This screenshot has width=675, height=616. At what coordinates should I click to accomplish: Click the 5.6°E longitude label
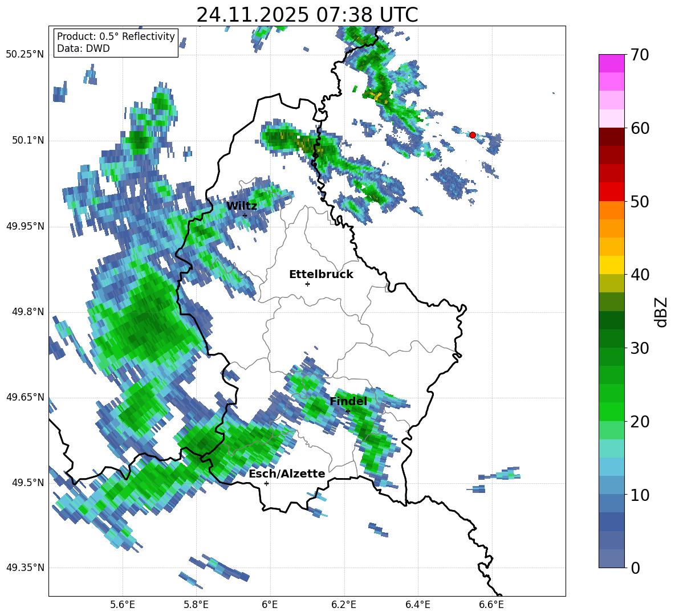pyautogui.click(x=123, y=605)
